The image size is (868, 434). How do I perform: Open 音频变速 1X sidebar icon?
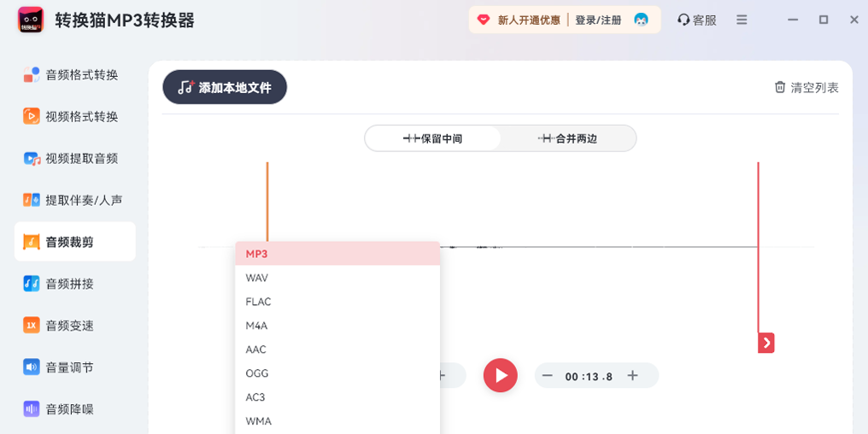[32, 325]
